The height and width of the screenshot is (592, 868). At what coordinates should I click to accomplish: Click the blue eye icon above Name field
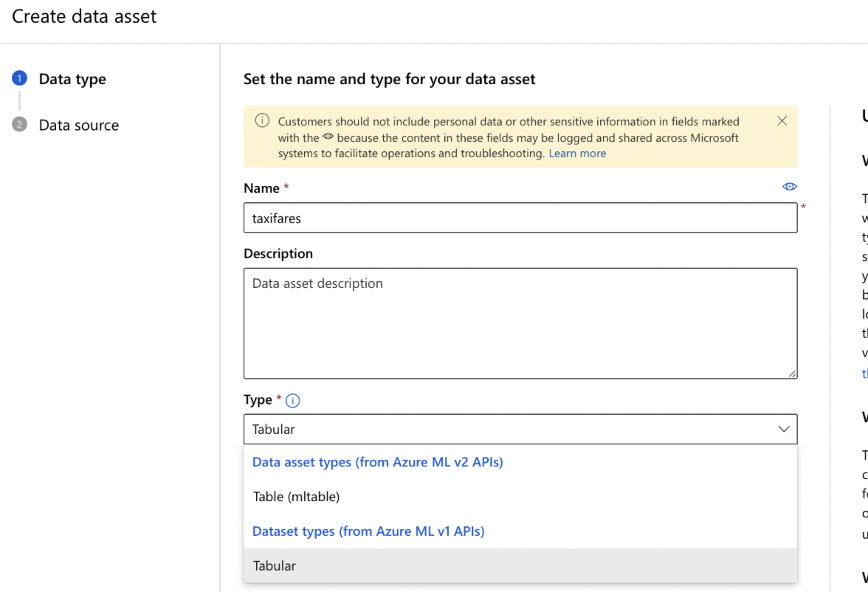point(790,187)
